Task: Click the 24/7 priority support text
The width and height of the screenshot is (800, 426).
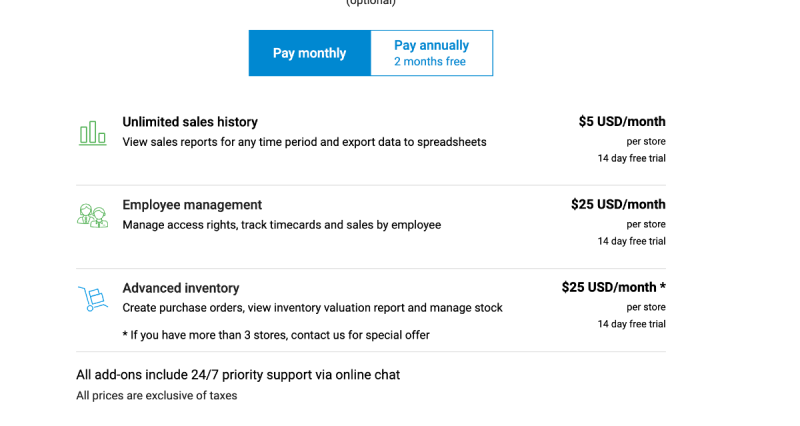Action: pos(238,375)
